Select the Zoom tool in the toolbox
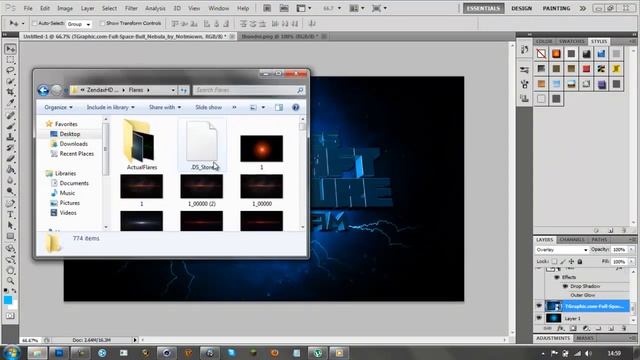The width and height of the screenshot is (640, 360). point(11,281)
